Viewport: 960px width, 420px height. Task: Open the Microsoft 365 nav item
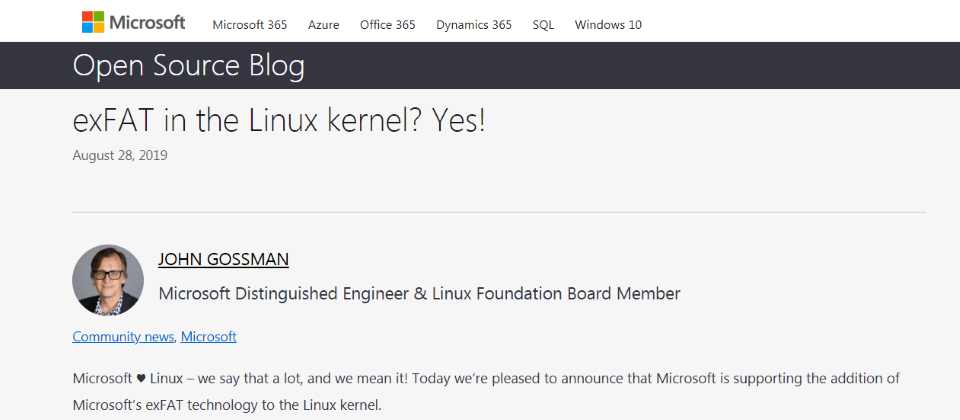(x=250, y=25)
